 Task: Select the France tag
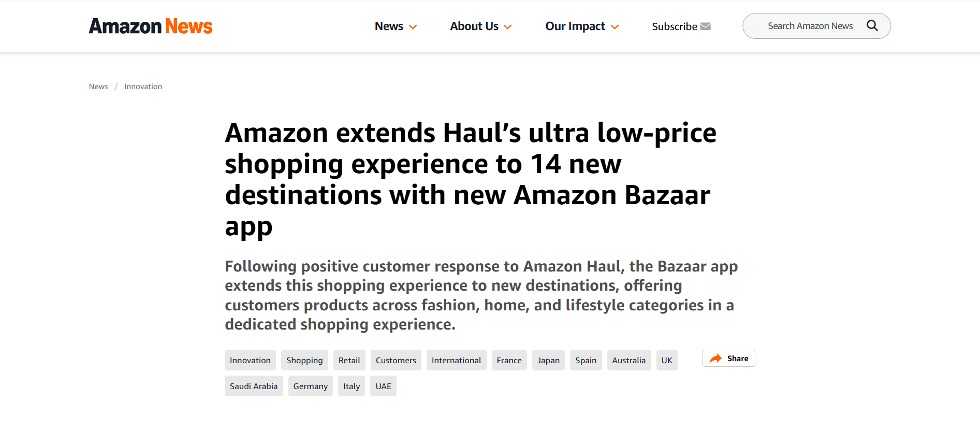point(509,360)
